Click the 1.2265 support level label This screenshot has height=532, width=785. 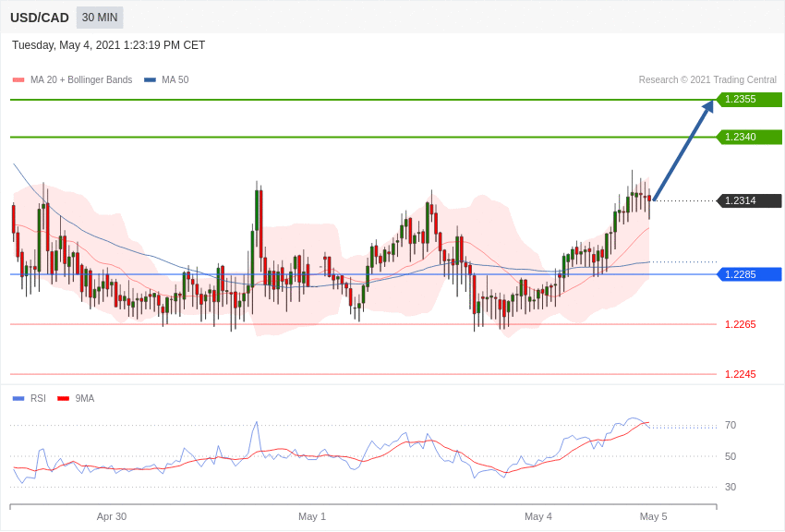click(741, 325)
